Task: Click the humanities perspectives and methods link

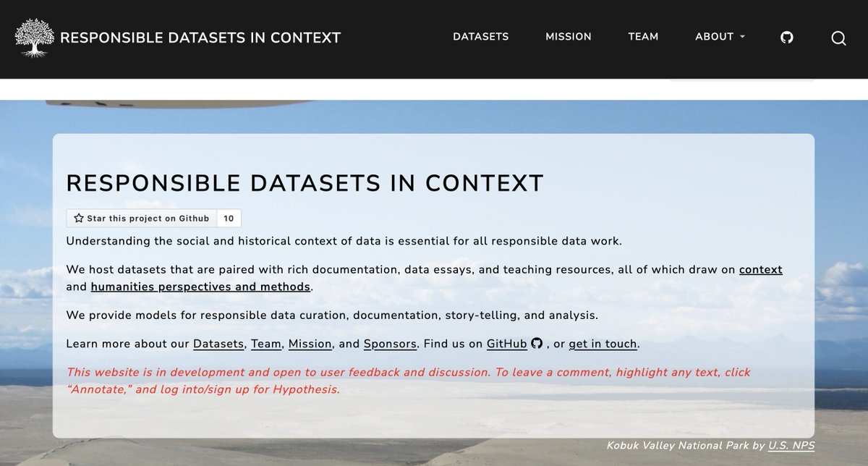Action: [200, 287]
